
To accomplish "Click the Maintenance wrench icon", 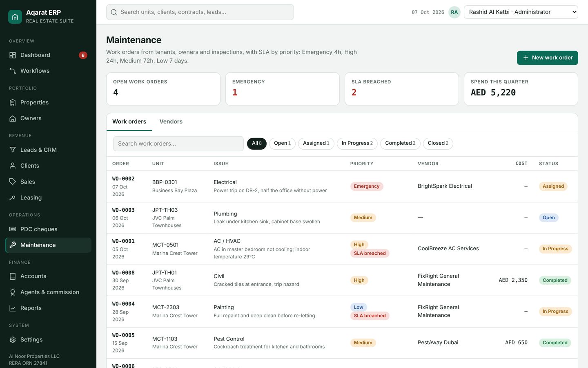I will 13,245.
